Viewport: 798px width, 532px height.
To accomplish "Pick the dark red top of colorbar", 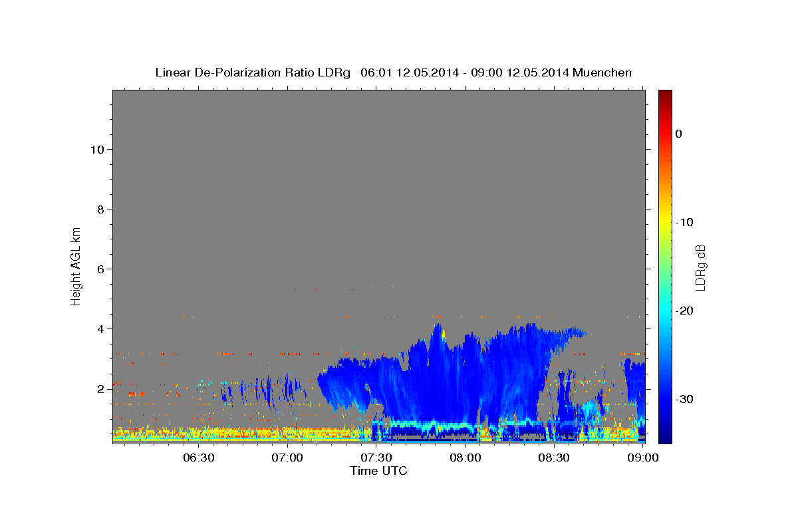I will (x=665, y=95).
